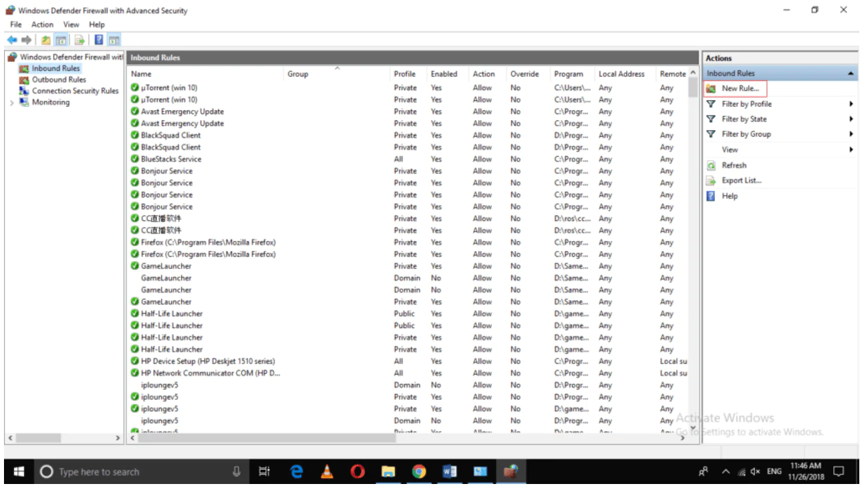
Task: Click the Export List toolbar icon
Action: (80, 40)
